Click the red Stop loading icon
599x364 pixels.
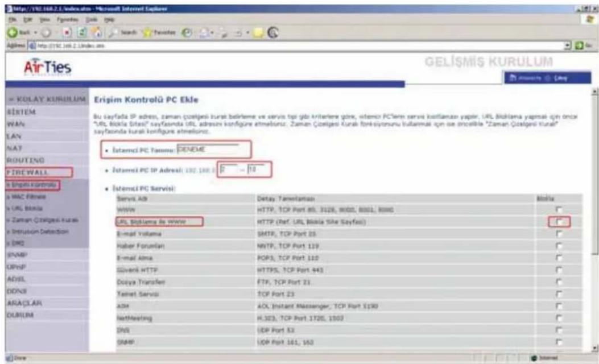pos(67,33)
